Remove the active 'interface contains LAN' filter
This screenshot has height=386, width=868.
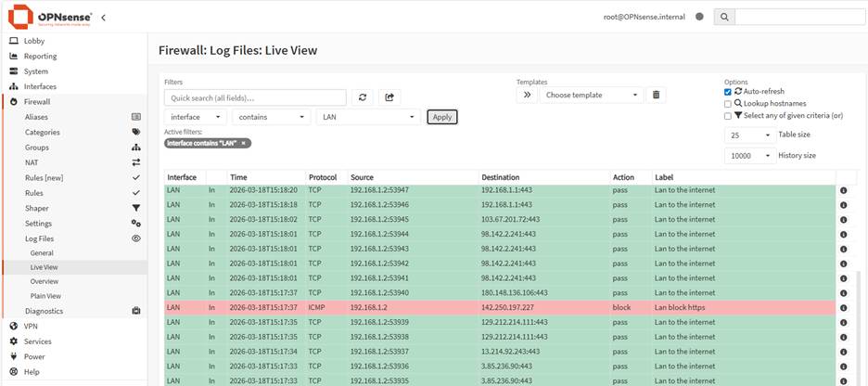(x=244, y=143)
